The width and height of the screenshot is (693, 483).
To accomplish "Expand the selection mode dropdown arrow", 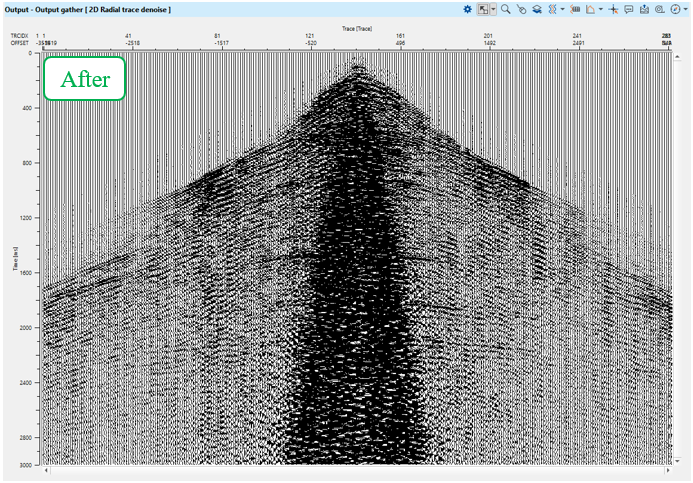I will (493, 9).
